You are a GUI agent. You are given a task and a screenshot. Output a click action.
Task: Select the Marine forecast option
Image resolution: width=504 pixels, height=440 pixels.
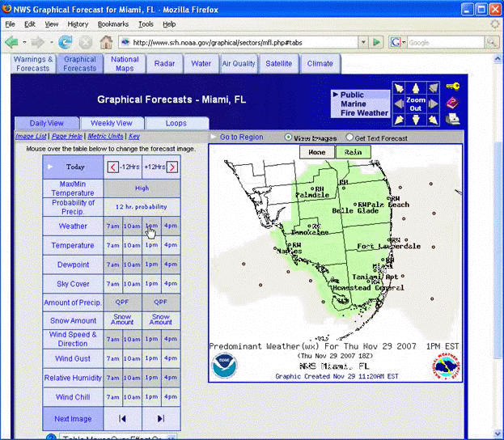point(354,104)
